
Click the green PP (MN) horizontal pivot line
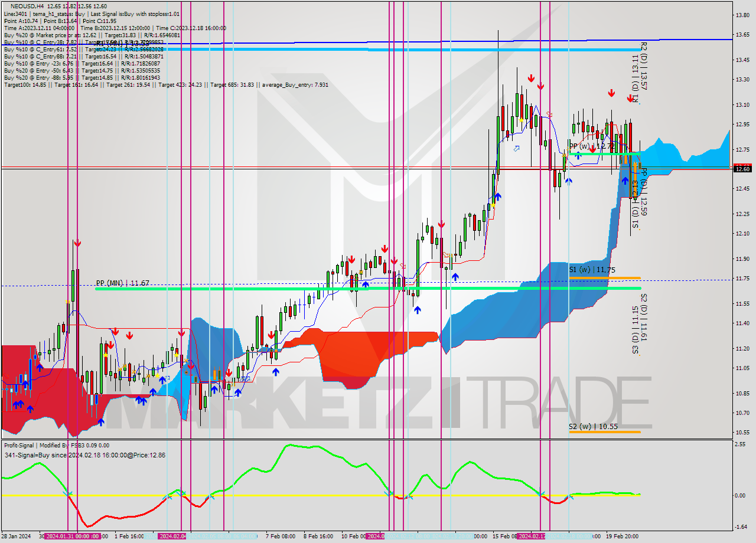pyautogui.click(x=367, y=289)
